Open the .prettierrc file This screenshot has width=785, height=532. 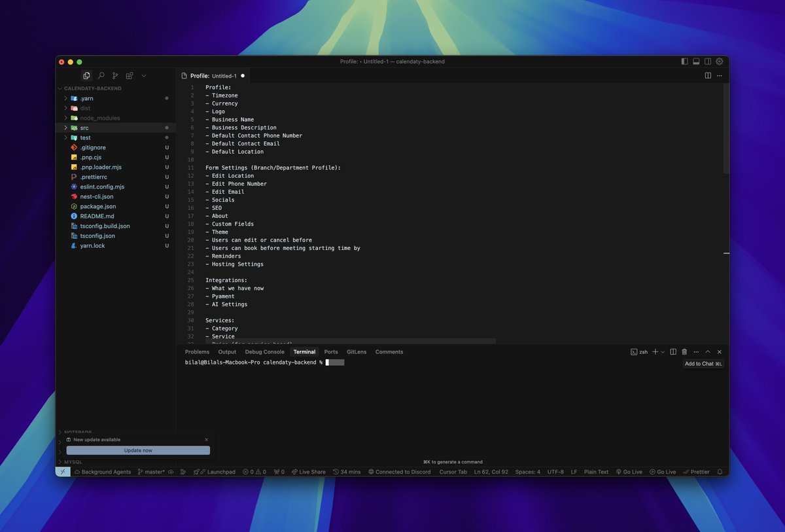94,177
